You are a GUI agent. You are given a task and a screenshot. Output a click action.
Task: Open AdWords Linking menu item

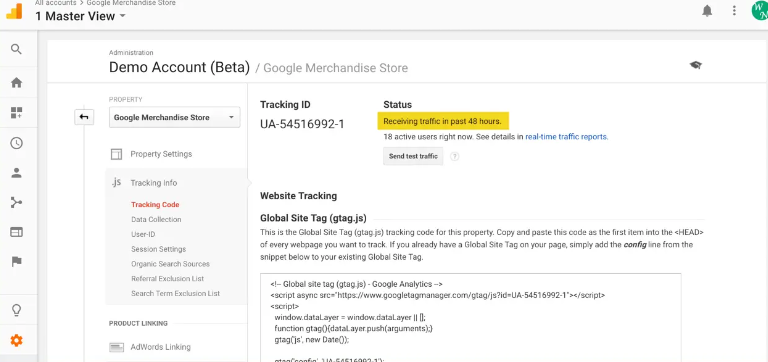point(161,347)
